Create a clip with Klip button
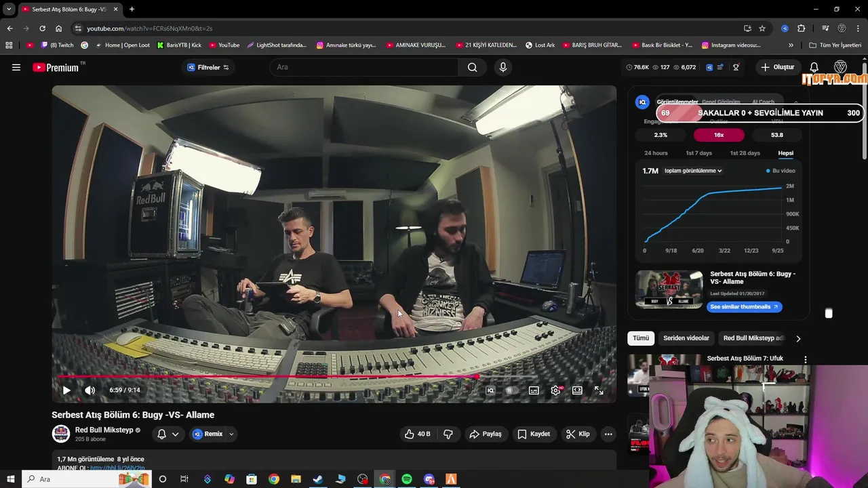Viewport: 868px width, 488px height. pos(578,434)
